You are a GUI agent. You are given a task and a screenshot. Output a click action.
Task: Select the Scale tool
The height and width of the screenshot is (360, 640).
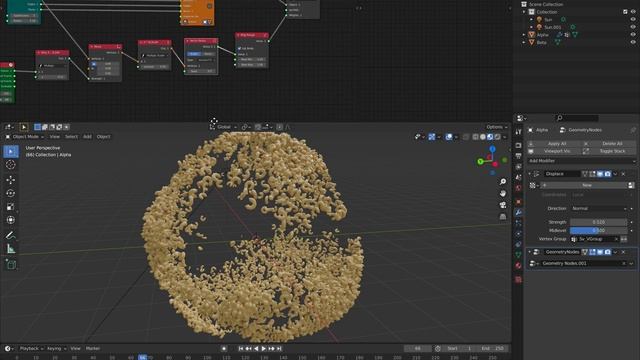(x=11, y=207)
